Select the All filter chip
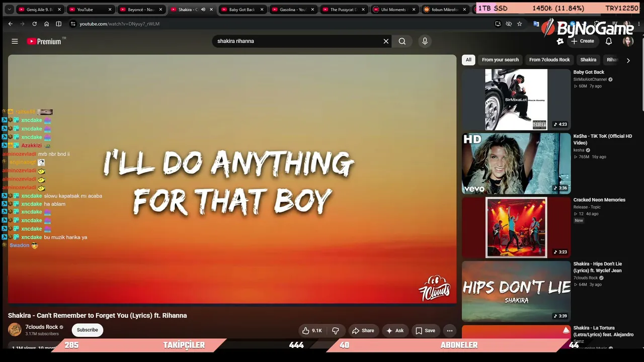 [468, 60]
